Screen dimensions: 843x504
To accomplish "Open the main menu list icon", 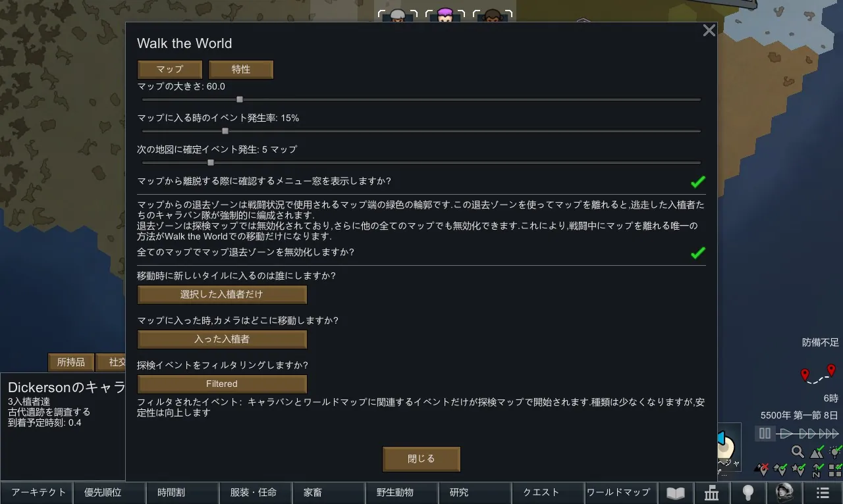I will click(823, 493).
